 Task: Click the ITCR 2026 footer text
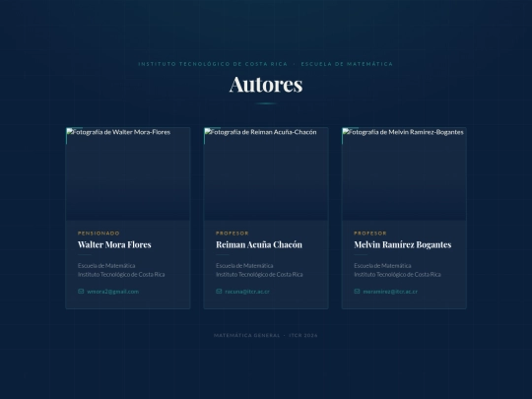[x=303, y=335]
